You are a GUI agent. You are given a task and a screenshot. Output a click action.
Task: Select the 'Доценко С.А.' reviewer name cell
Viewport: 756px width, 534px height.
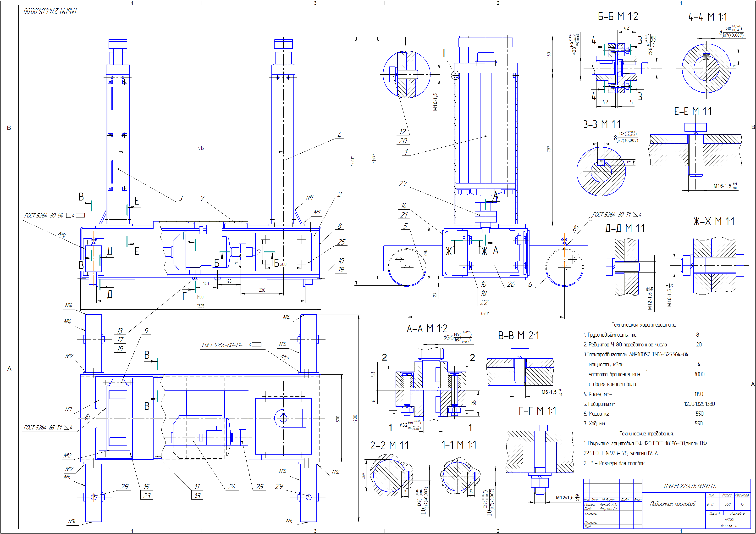[x=608, y=509]
